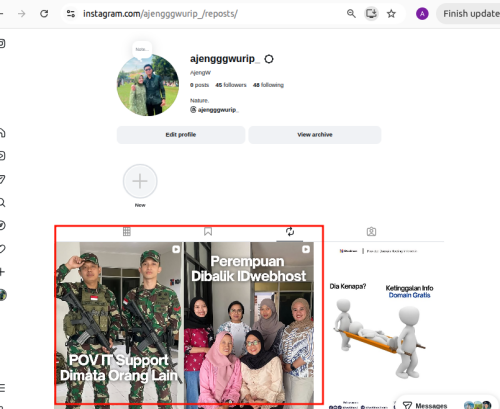
Task: Open the Threads link ajengggwurip_
Action: click(214, 110)
